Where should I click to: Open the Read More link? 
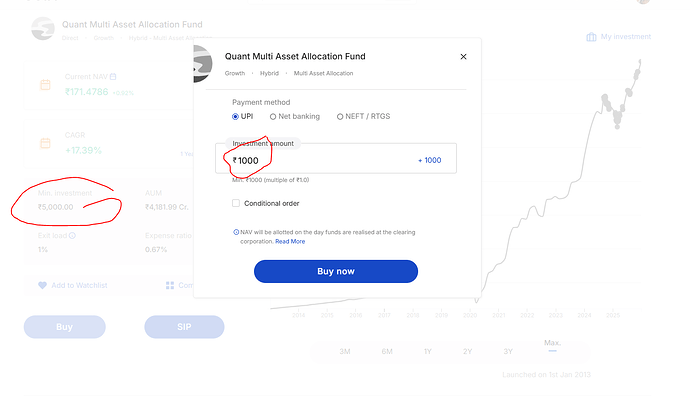pyautogui.click(x=290, y=241)
